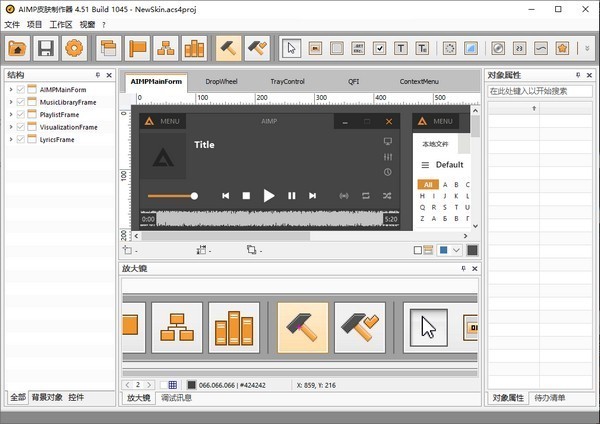
Task: Toggle the orange layout view below canvas
Action: pyautogui.click(x=428, y=250)
